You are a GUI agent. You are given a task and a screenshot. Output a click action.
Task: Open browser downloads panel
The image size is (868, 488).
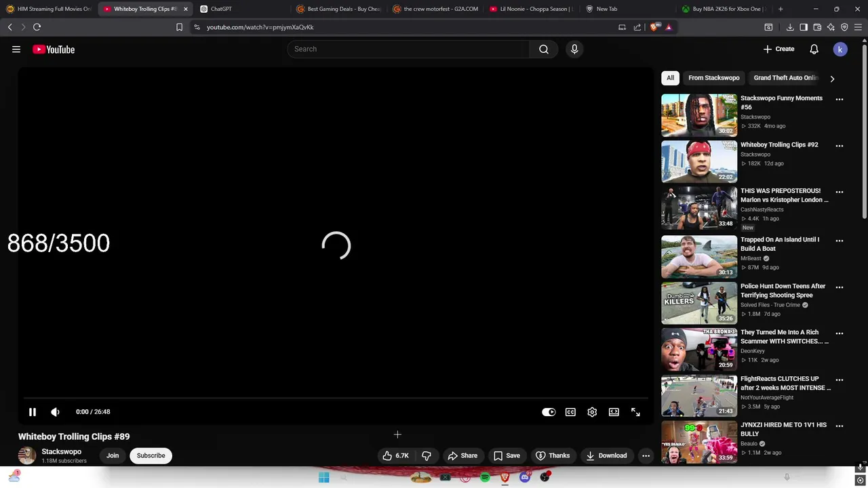(x=790, y=27)
